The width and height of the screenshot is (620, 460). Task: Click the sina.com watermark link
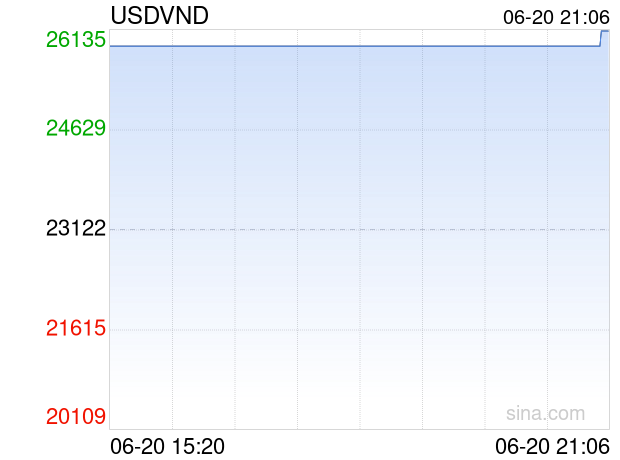[x=545, y=413]
